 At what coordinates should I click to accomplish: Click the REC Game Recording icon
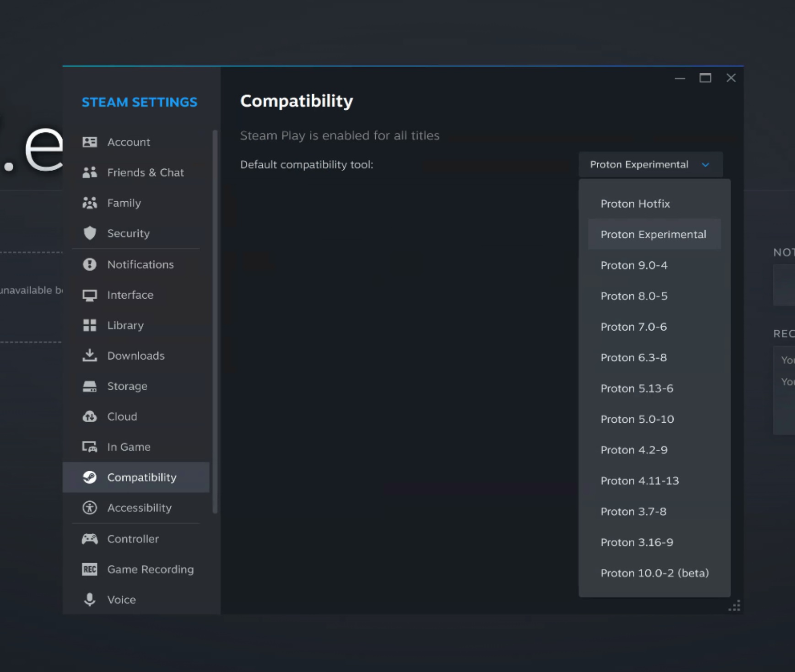point(90,569)
